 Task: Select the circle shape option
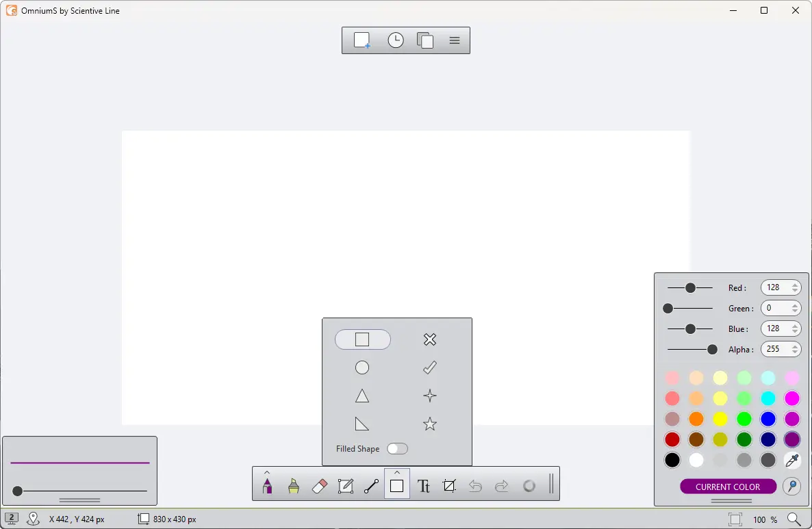coord(362,367)
